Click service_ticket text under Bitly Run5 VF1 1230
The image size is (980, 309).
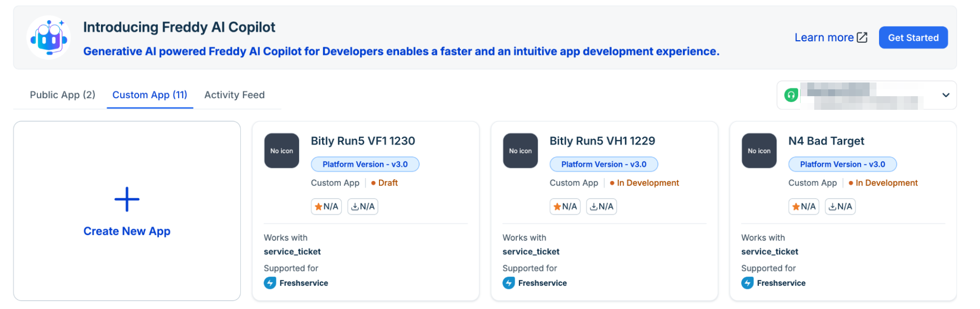pos(292,252)
